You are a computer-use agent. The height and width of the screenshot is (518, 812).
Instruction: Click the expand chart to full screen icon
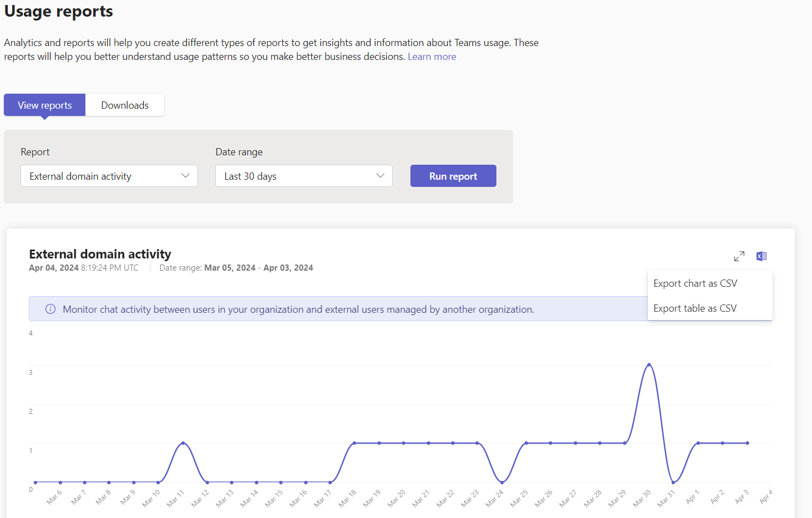tap(739, 256)
